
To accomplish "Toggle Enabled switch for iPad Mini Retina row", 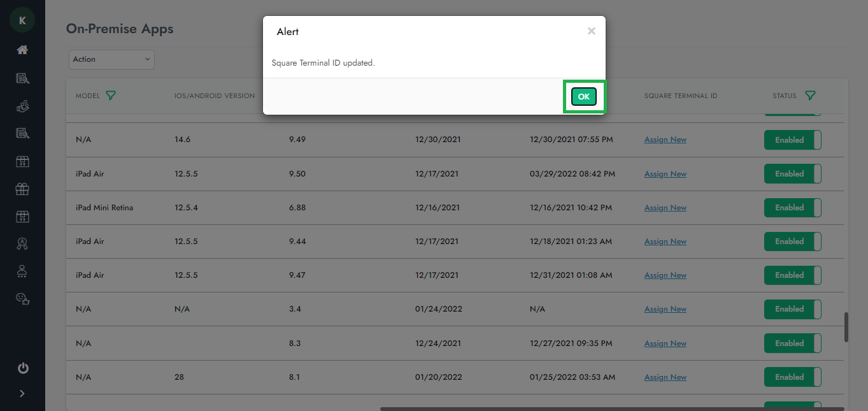I will tap(792, 208).
